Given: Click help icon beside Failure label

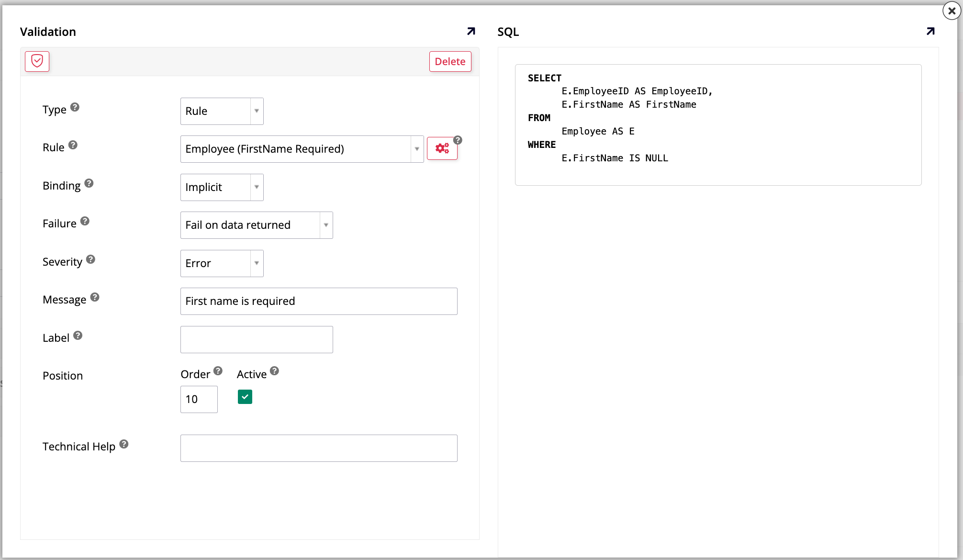Looking at the screenshot, I should [x=85, y=221].
